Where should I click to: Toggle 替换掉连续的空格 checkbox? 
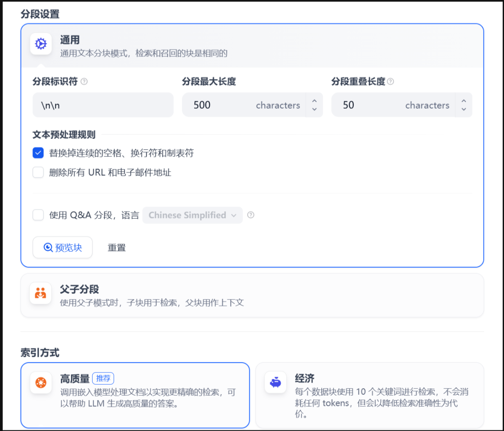38,153
